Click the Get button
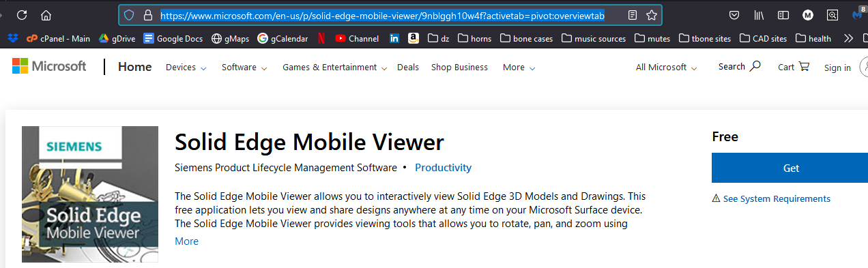868x268 pixels. pos(790,168)
